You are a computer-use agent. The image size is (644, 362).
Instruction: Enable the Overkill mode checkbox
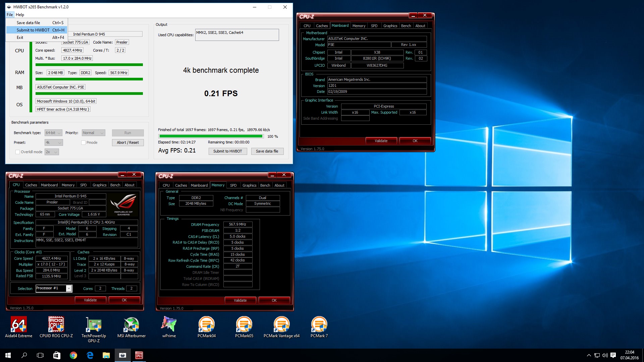(x=17, y=152)
